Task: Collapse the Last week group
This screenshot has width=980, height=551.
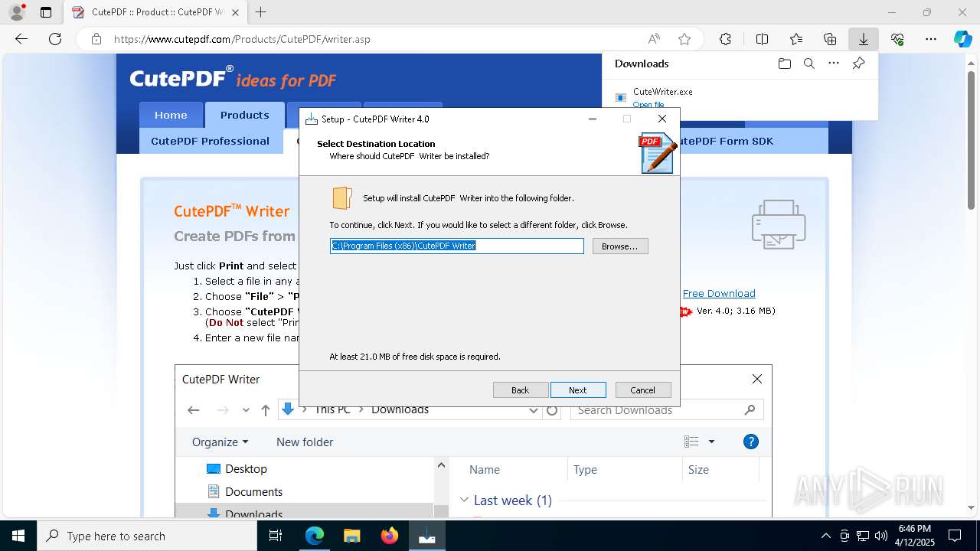Action: click(x=464, y=500)
